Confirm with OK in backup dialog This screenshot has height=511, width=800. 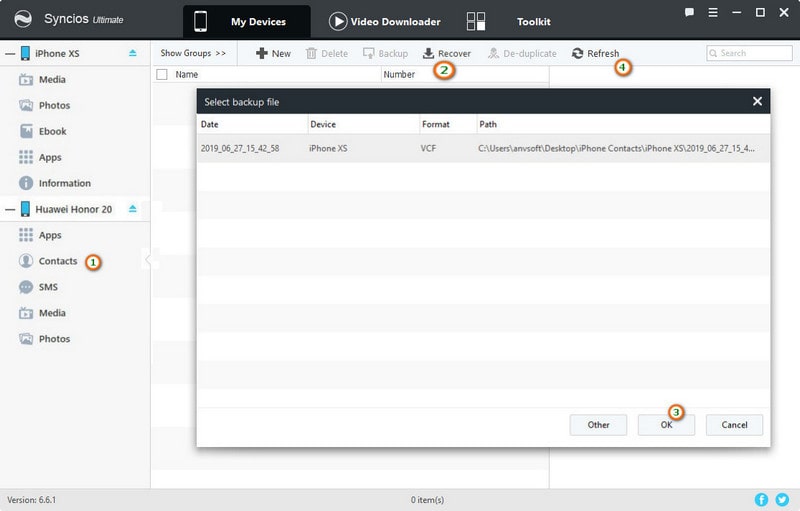[x=666, y=425]
